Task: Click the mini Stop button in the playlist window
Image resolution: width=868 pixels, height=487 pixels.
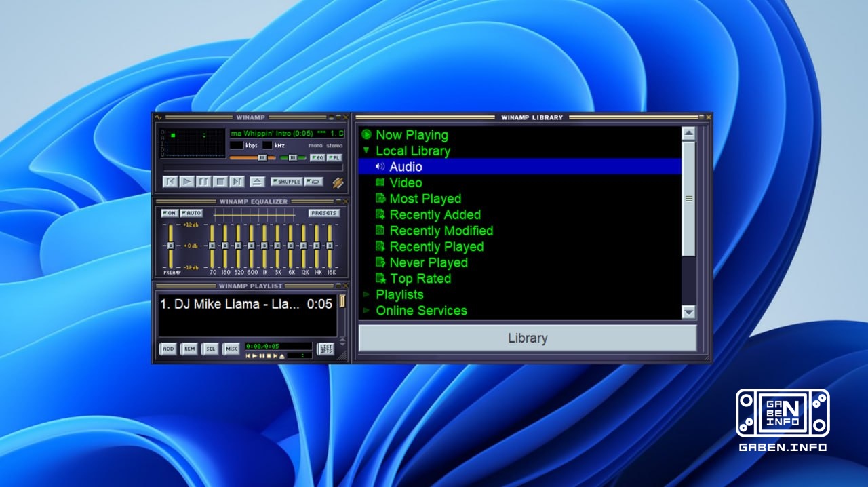Action: pyautogui.click(x=269, y=356)
